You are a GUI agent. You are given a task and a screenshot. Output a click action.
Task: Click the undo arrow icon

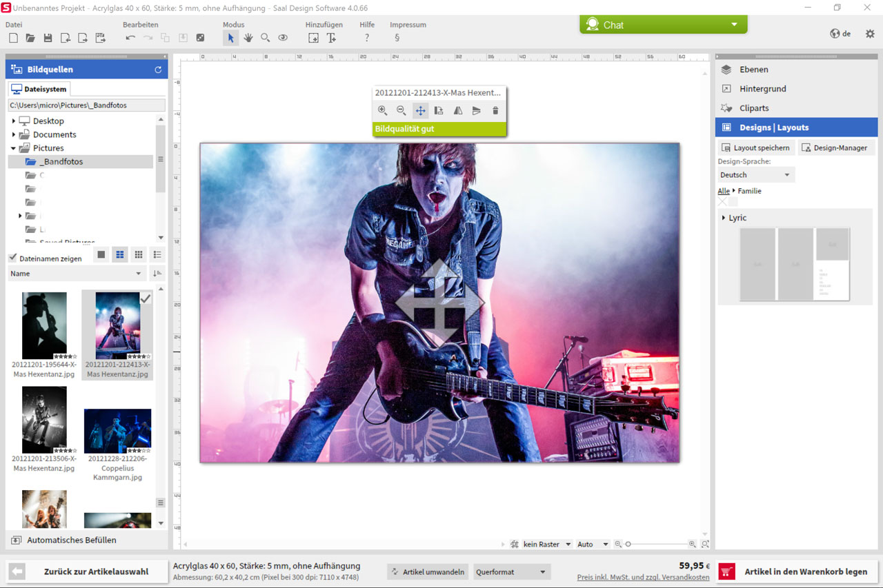tap(130, 38)
